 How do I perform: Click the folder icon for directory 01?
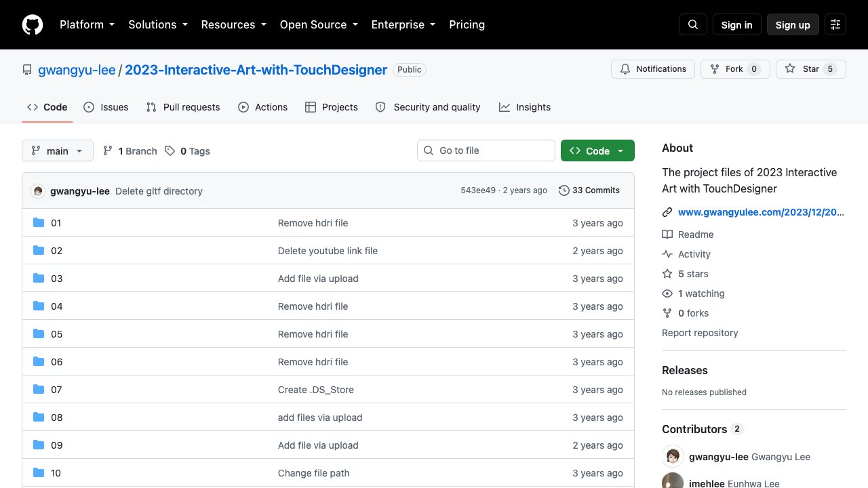(x=39, y=223)
